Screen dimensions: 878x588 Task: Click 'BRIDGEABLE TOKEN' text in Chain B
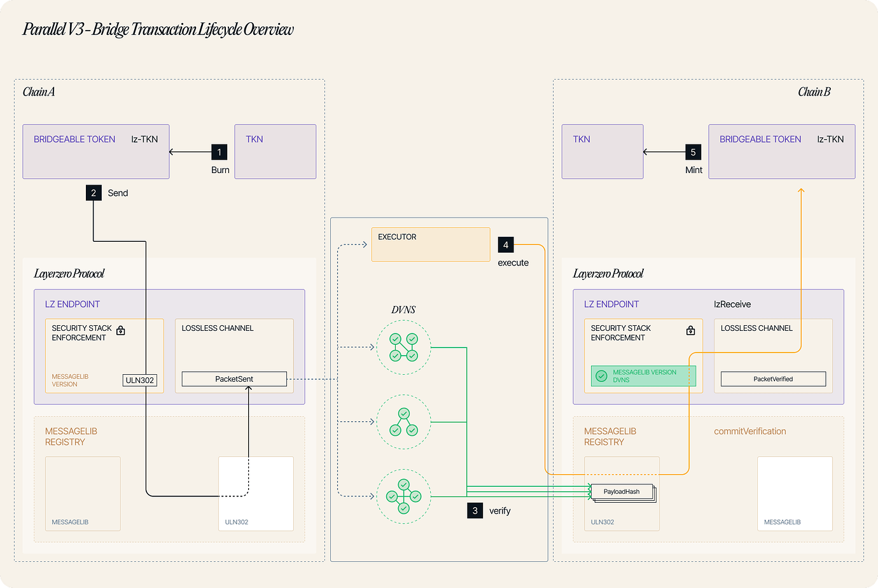click(x=760, y=139)
